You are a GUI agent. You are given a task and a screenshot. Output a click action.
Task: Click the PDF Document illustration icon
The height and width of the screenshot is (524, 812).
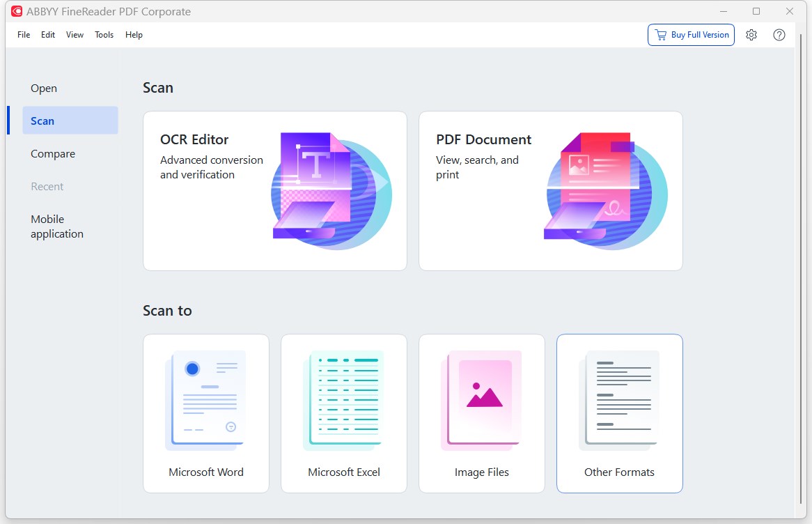coord(606,191)
